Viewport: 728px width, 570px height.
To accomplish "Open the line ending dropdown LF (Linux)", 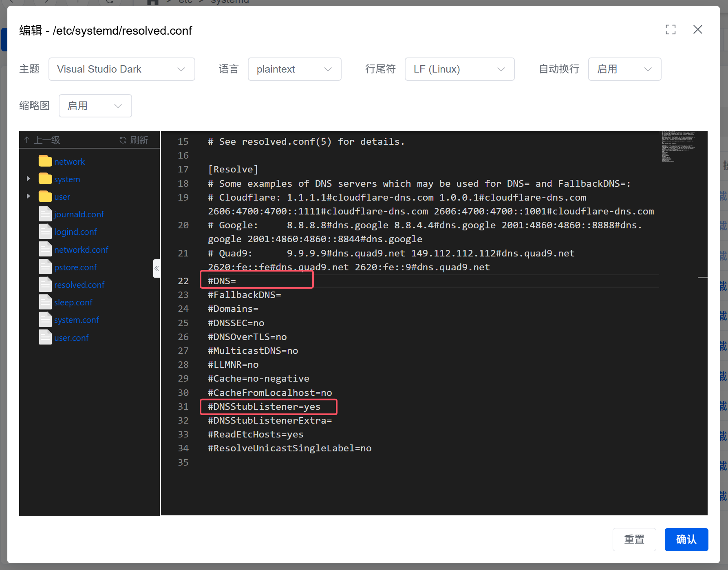I will [459, 69].
